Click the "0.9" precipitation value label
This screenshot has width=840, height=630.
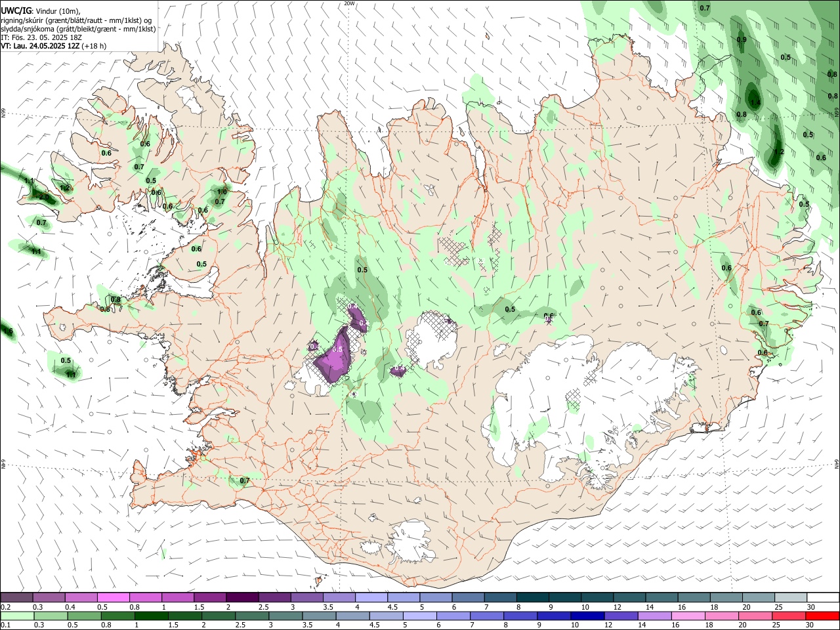742,39
